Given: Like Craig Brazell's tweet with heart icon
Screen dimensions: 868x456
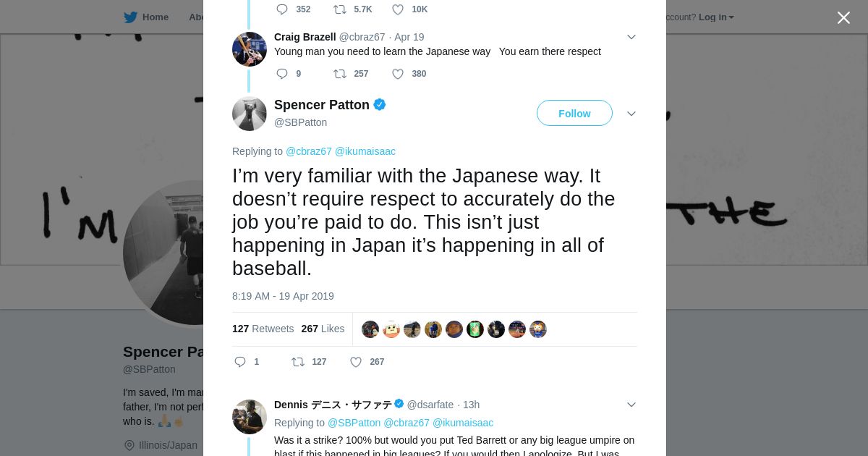Looking at the screenshot, I should pos(398,74).
